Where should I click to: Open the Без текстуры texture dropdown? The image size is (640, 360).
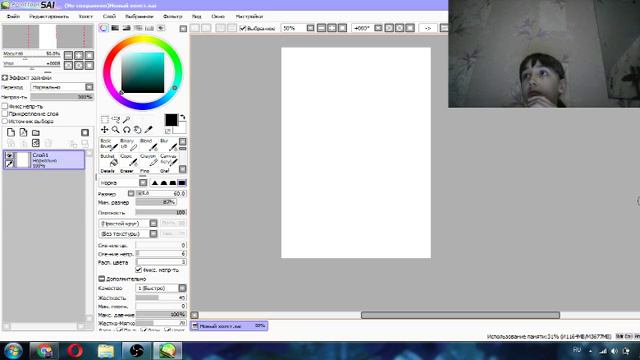coord(153,233)
